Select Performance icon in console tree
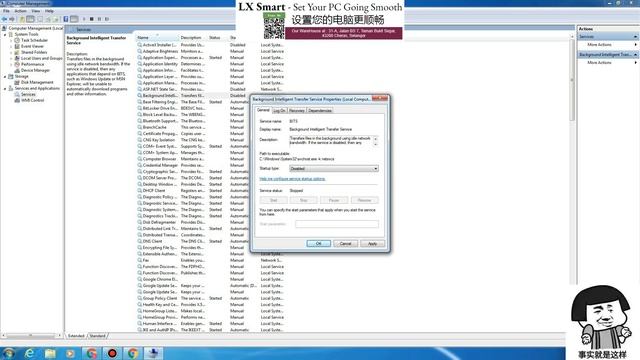The height and width of the screenshot is (360, 640). pyautogui.click(x=17, y=64)
